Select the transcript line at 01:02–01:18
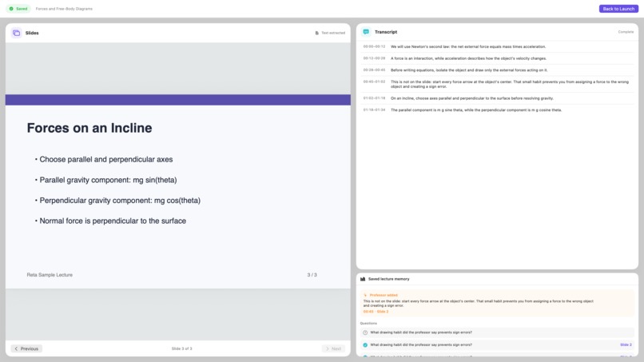The height and width of the screenshot is (362, 644). coord(497,98)
